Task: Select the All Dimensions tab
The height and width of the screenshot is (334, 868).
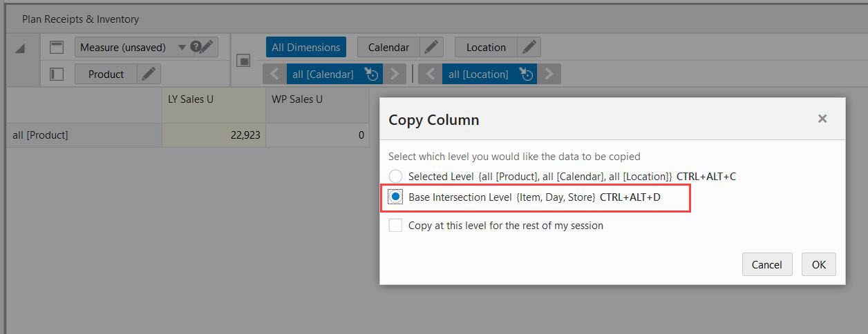Action: pos(305,47)
